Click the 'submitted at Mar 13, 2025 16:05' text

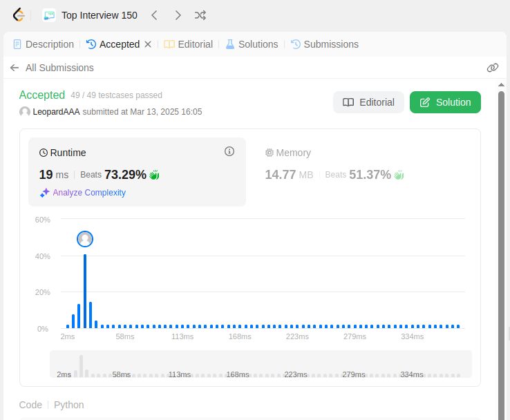point(142,112)
